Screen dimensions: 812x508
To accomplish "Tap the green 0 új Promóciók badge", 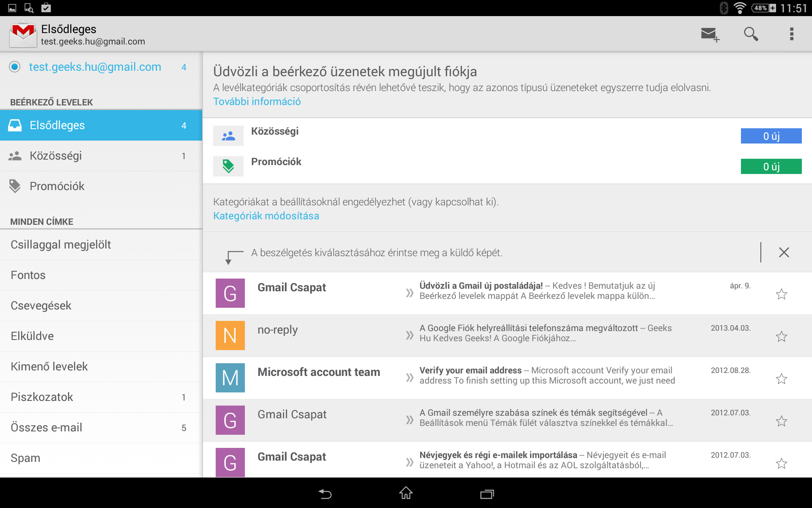I will pyautogui.click(x=771, y=166).
